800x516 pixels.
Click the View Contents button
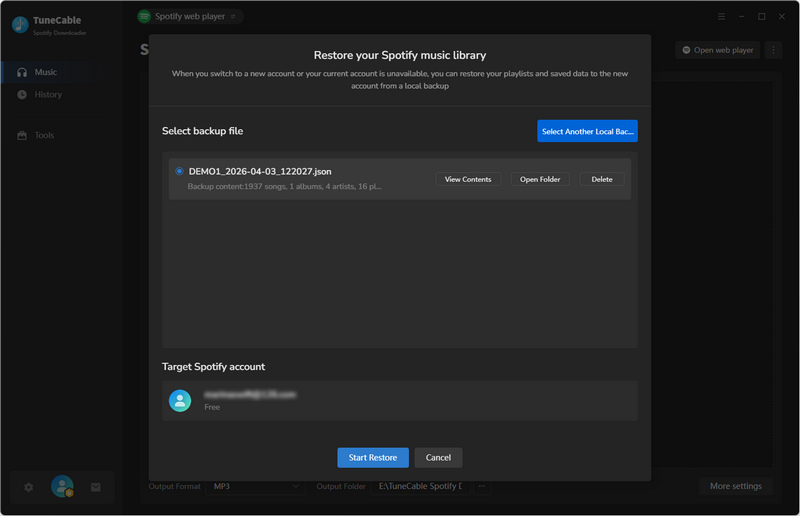click(468, 179)
